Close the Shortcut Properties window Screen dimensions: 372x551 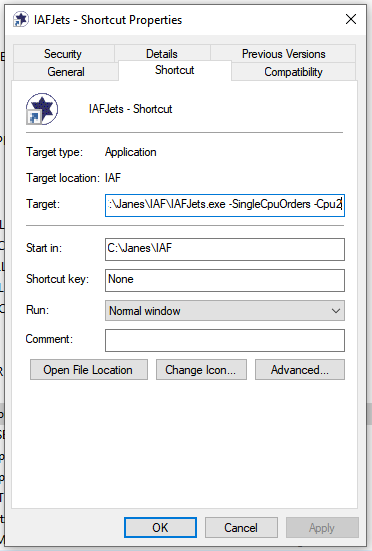pos(351,19)
